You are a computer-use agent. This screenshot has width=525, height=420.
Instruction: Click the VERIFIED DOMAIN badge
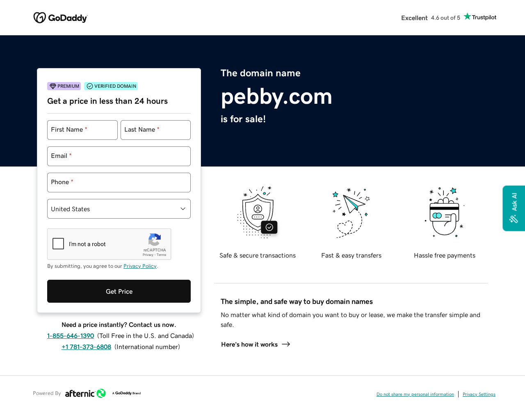111,85
